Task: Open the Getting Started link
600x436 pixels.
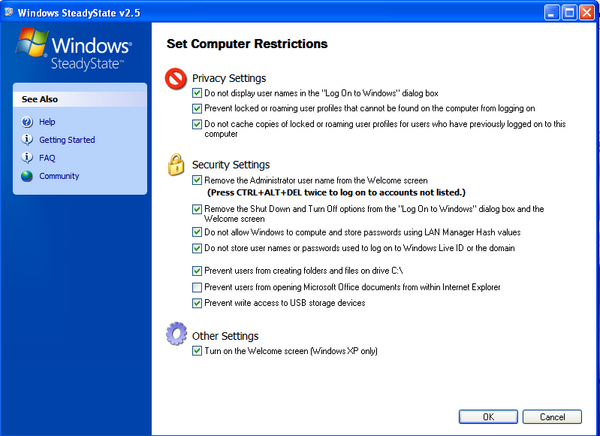Action: tap(65, 140)
